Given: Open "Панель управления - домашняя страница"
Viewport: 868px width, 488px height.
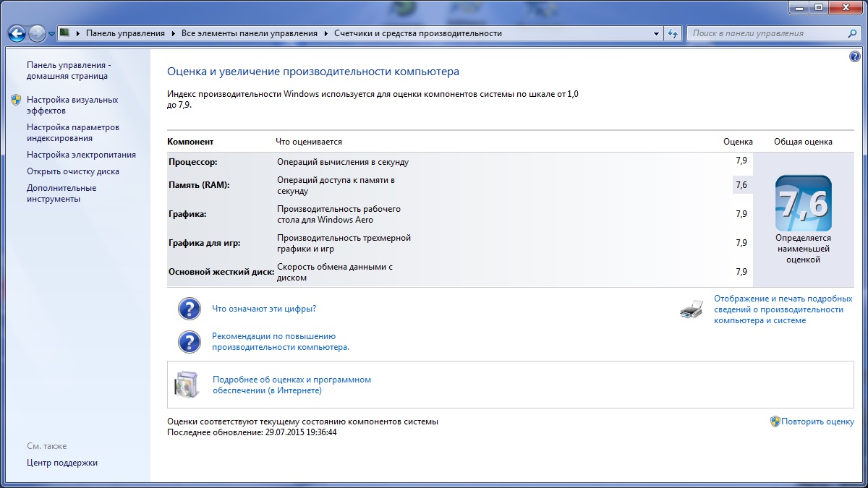Looking at the screenshot, I should click(68, 70).
